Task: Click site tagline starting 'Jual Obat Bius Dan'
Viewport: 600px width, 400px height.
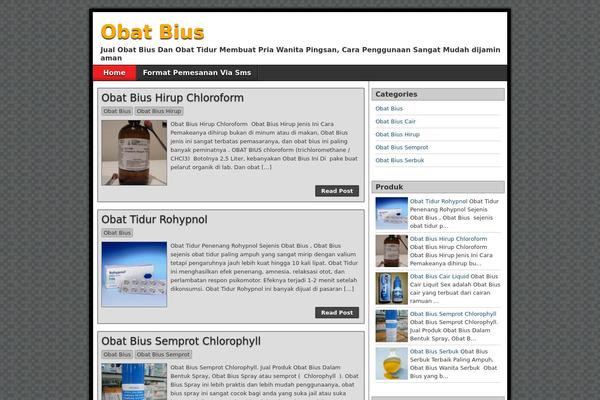Action: tap(300, 54)
